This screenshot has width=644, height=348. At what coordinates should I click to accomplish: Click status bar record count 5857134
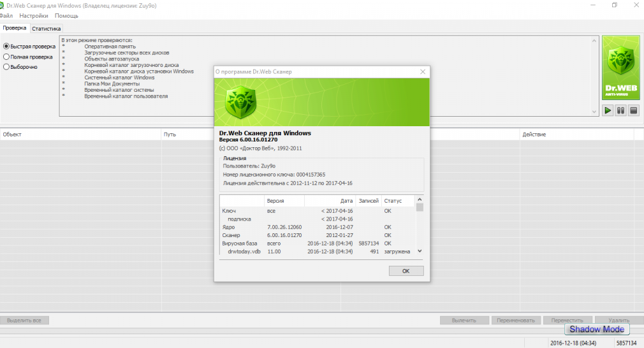pos(626,343)
